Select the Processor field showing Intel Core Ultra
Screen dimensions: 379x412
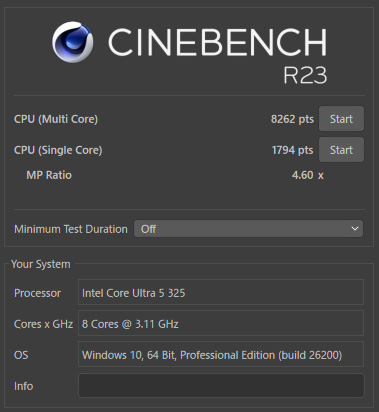pos(221,292)
